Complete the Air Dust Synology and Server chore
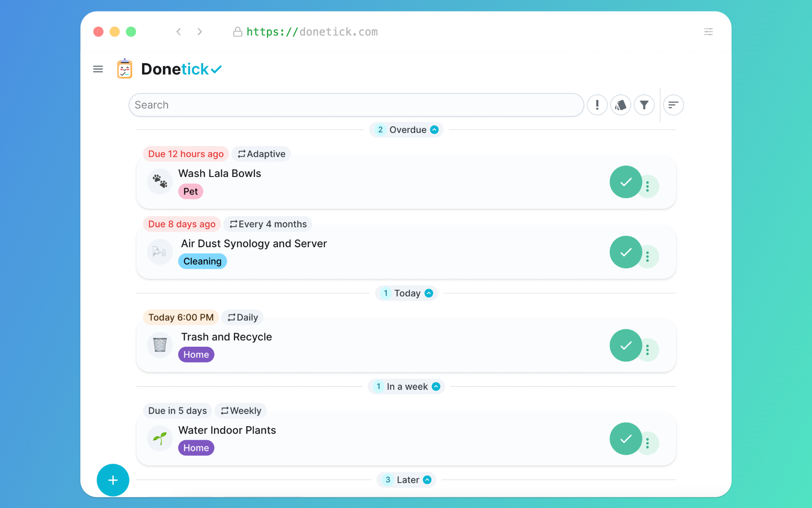 pos(625,252)
